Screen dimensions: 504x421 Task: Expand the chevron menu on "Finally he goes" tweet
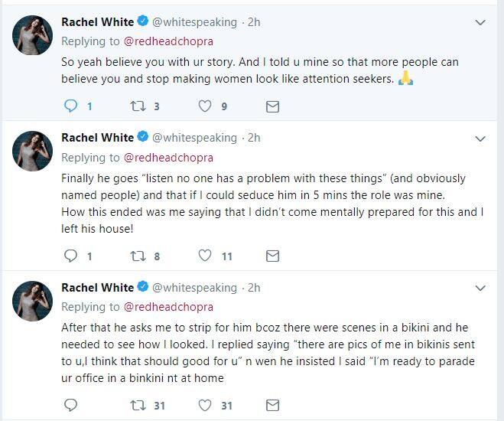point(480,139)
